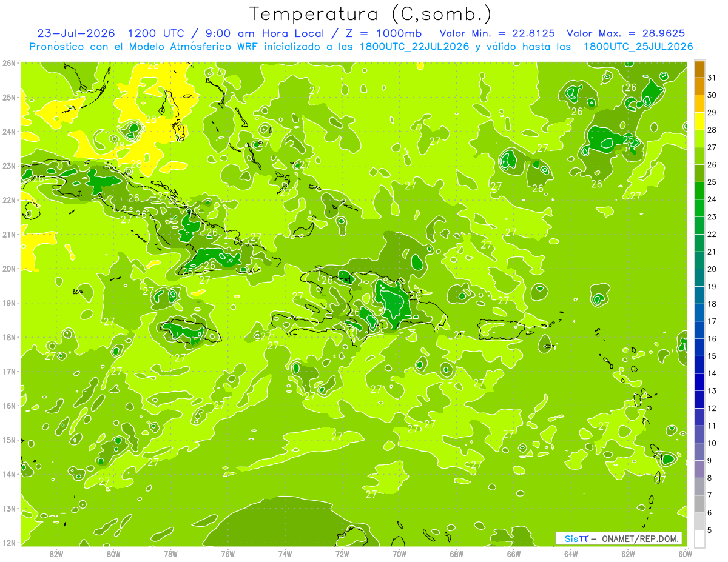Click the "15N" latitude axis label
The height and width of the screenshot is (562, 728).
point(9,440)
